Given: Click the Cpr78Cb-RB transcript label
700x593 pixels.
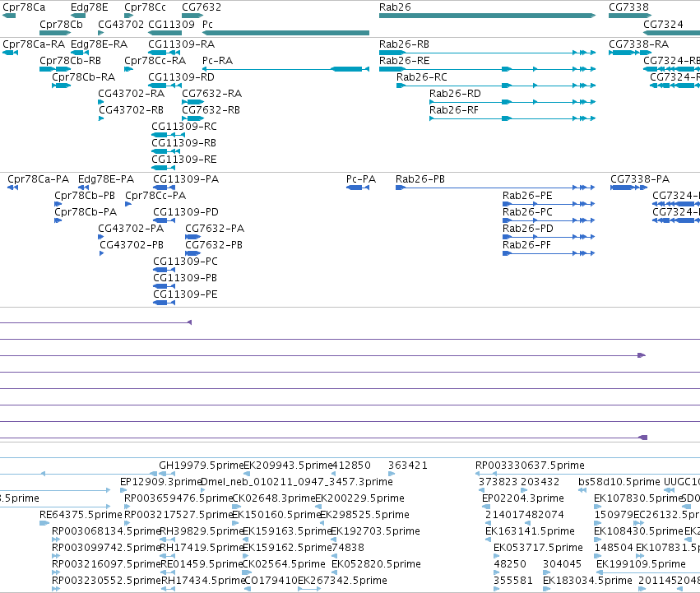Looking at the screenshot, I should 70,61.
